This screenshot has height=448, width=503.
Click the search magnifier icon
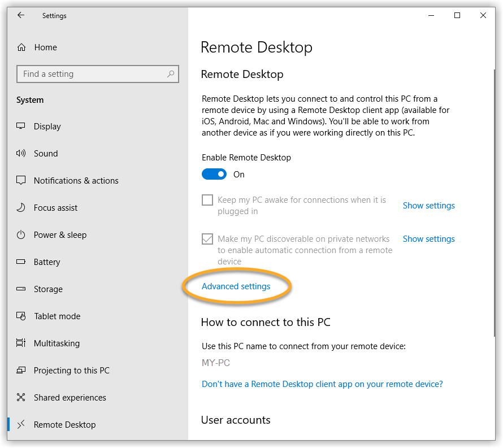(171, 74)
